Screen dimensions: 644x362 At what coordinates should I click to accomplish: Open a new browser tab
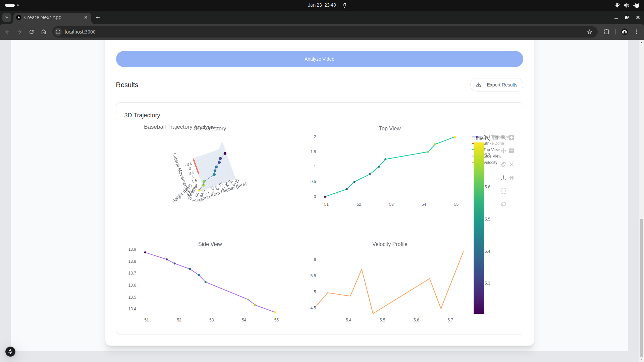coord(98,17)
